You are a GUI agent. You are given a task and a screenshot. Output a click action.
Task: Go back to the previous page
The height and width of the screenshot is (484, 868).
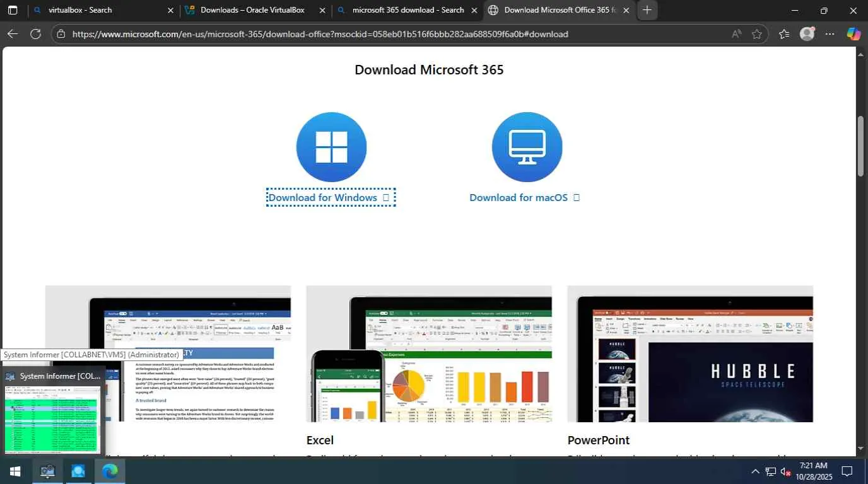13,34
